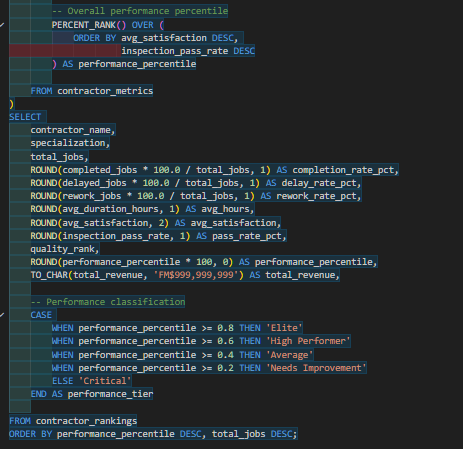Click the 'Elite' string literal
Image resolution: width=463 pixels, height=449 pixels.
tap(284, 328)
